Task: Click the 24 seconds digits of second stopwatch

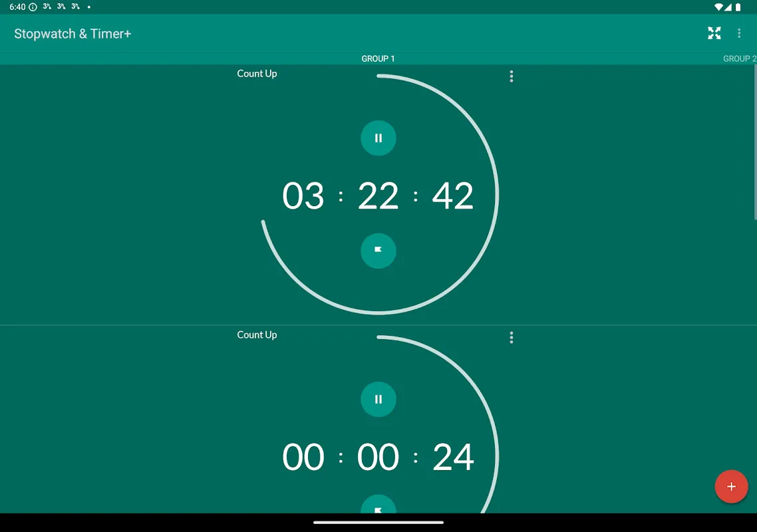Action: coord(453,458)
